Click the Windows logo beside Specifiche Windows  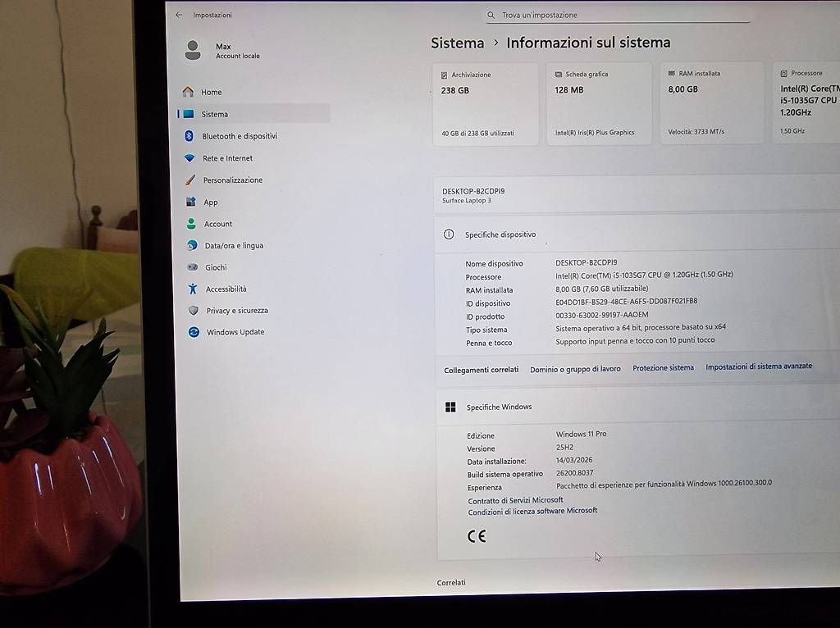(x=450, y=407)
